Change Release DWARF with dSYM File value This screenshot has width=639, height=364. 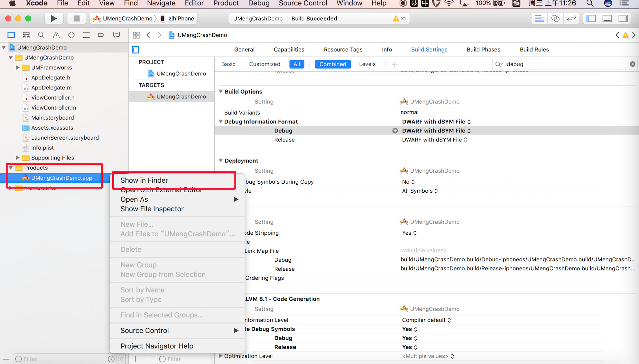point(435,140)
